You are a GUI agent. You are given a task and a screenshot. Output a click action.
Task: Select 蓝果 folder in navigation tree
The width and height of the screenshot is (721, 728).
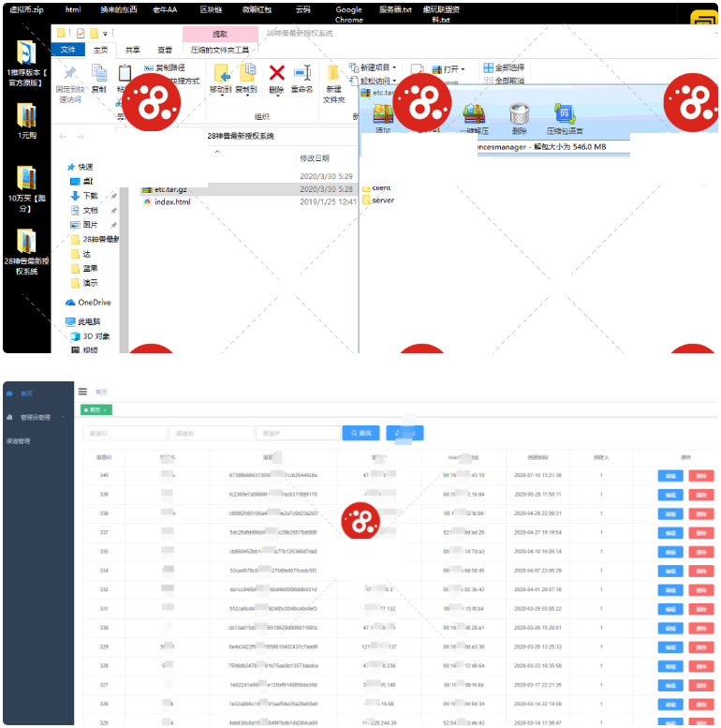tap(85, 268)
